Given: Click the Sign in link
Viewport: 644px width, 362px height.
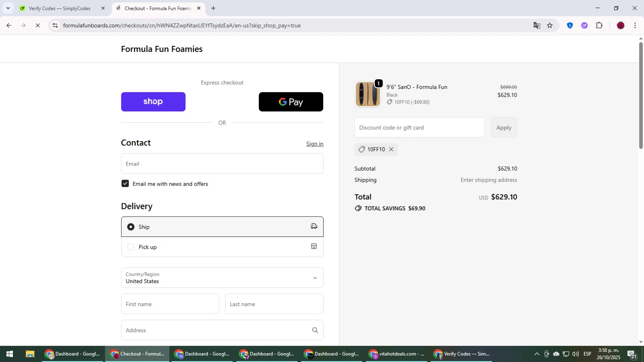Looking at the screenshot, I should tap(315, 144).
